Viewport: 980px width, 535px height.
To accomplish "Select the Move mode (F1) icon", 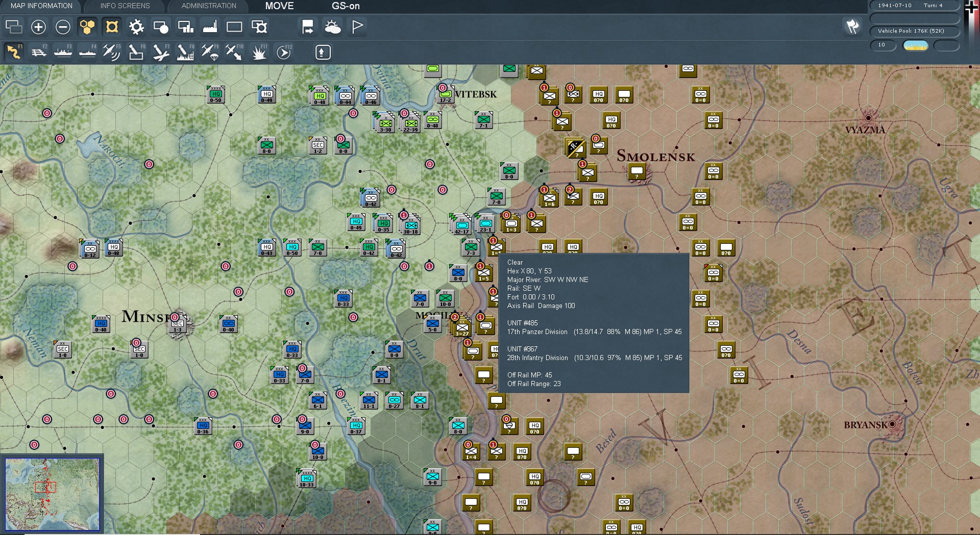I will [x=14, y=53].
